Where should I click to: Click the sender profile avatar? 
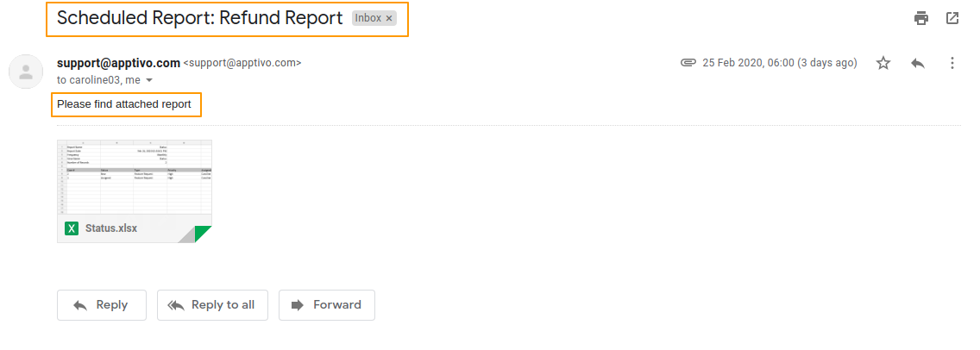26,71
